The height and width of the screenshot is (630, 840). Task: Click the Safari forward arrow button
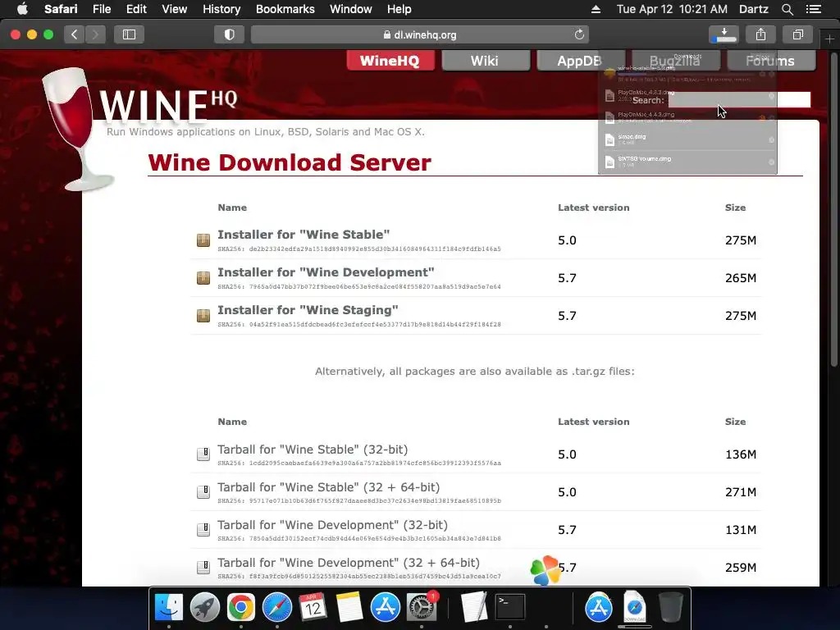[x=95, y=34]
